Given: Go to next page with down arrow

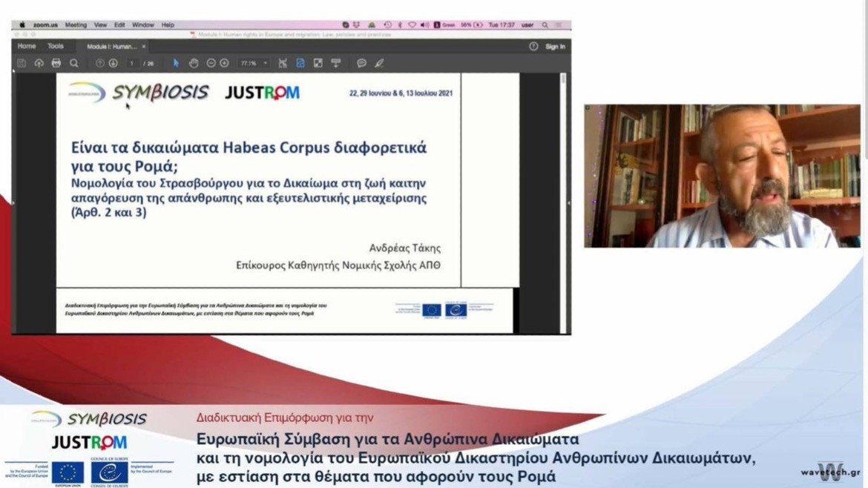Looking at the screenshot, I should [x=114, y=64].
